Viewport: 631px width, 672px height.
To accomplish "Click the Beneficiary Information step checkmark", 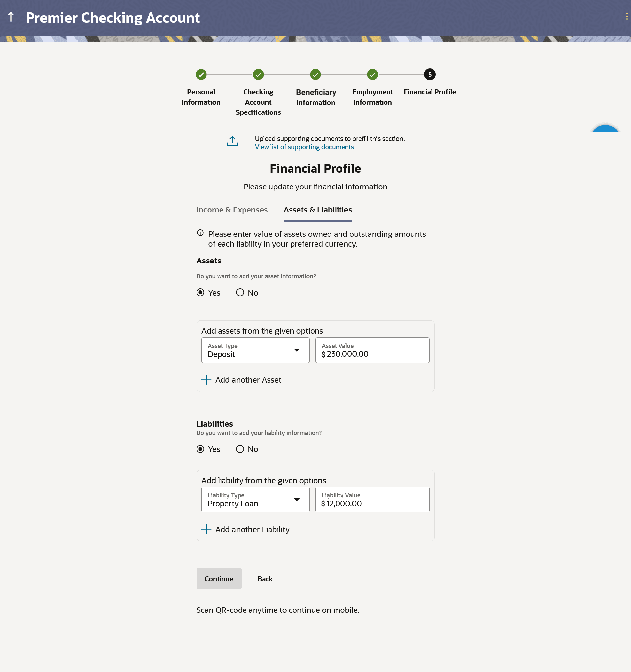I will click(x=315, y=74).
